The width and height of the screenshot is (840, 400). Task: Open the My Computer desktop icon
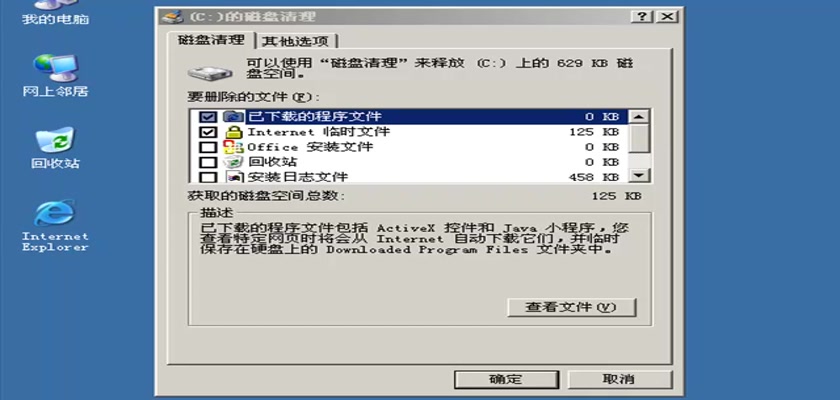tap(55, 13)
